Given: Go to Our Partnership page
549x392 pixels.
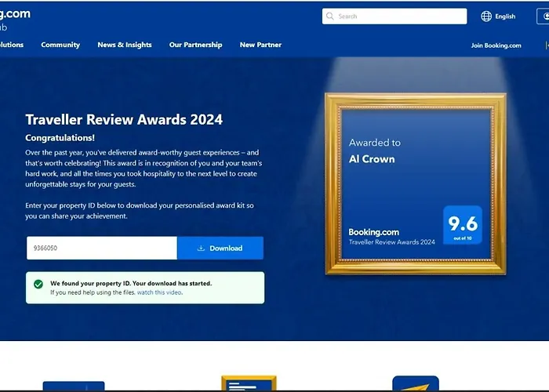Looking at the screenshot, I should [196, 45].
